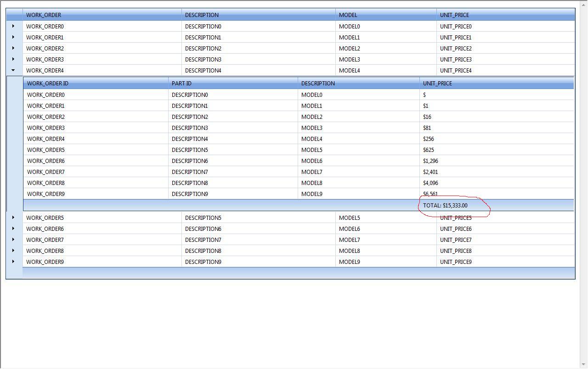Select MODEL4 in the outer grid
Image resolution: width=588 pixels, height=369 pixels.
pyautogui.click(x=386, y=70)
